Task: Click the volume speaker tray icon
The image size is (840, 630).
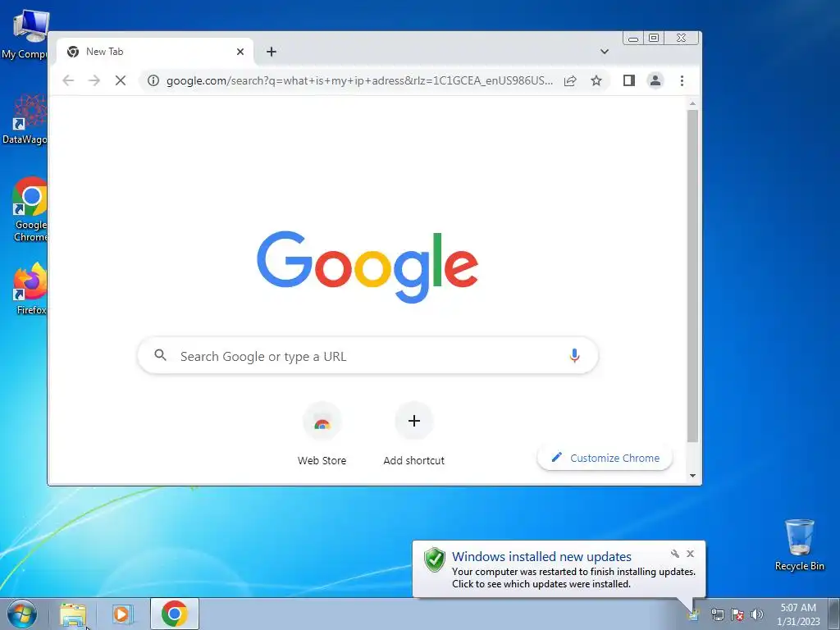Action: point(757,614)
